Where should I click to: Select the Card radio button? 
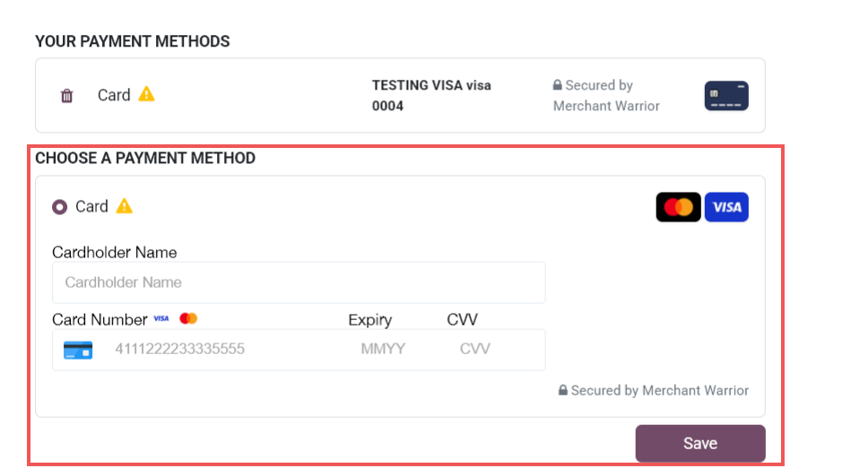click(x=60, y=207)
